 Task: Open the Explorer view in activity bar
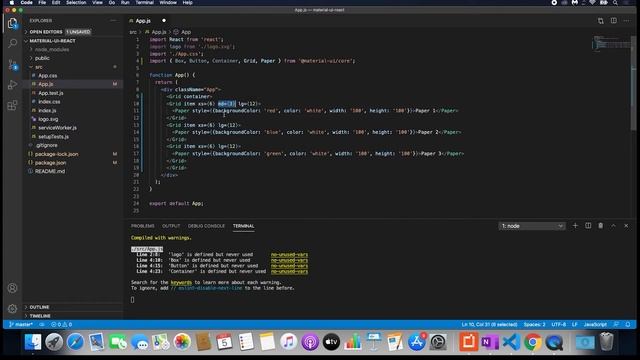point(12,23)
